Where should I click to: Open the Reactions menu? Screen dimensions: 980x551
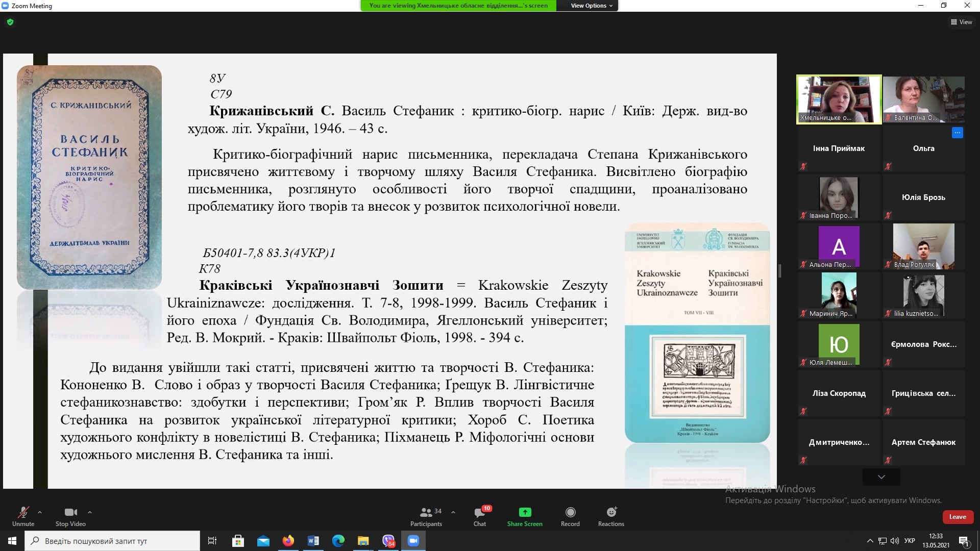pos(611,512)
